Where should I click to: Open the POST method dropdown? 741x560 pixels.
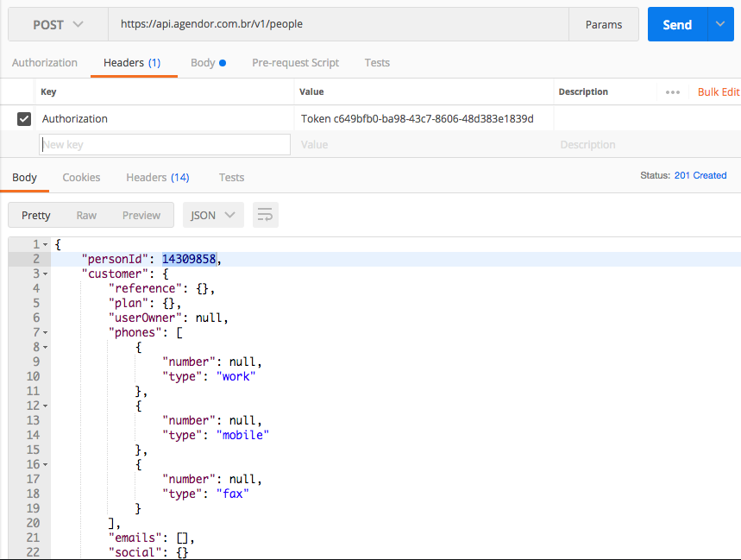(58, 24)
